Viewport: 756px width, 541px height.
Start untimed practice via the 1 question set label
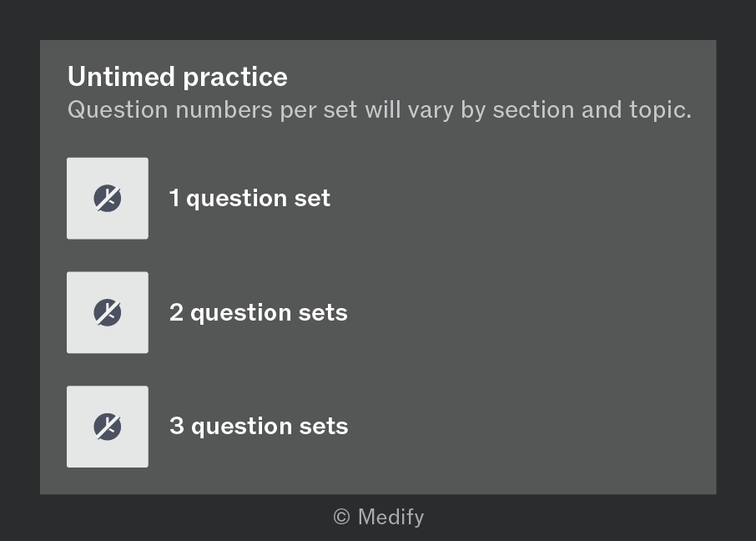[x=249, y=199]
